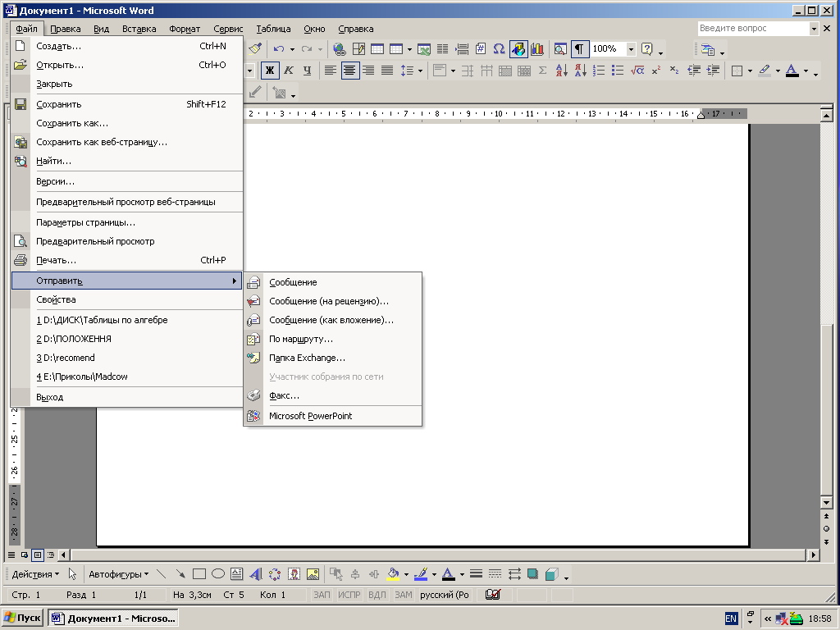Viewport: 840px width, 630px height.
Task: Open font color dropdown arrow in formatting toolbar
Action: click(806, 71)
